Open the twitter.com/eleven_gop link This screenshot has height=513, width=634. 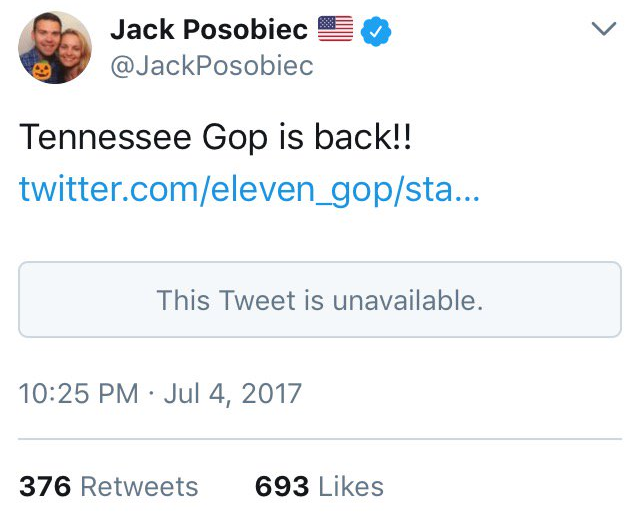pyautogui.click(x=249, y=188)
